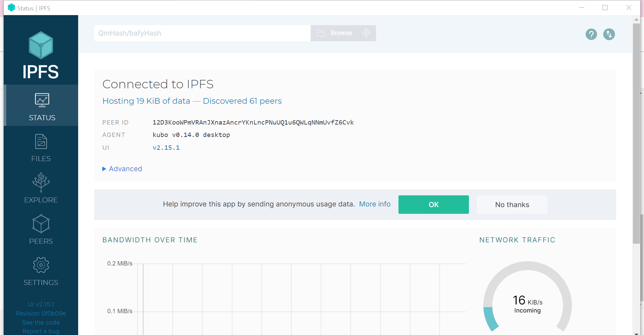644x335 pixels.
Task: Click the 0.2 MiB/s axis label
Action: (120, 264)
